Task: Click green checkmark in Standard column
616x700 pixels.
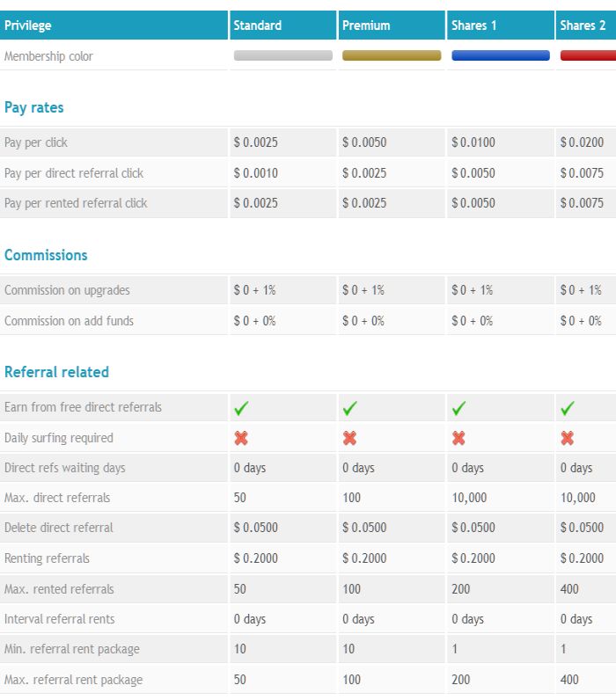Action: [x=241, y=408]
